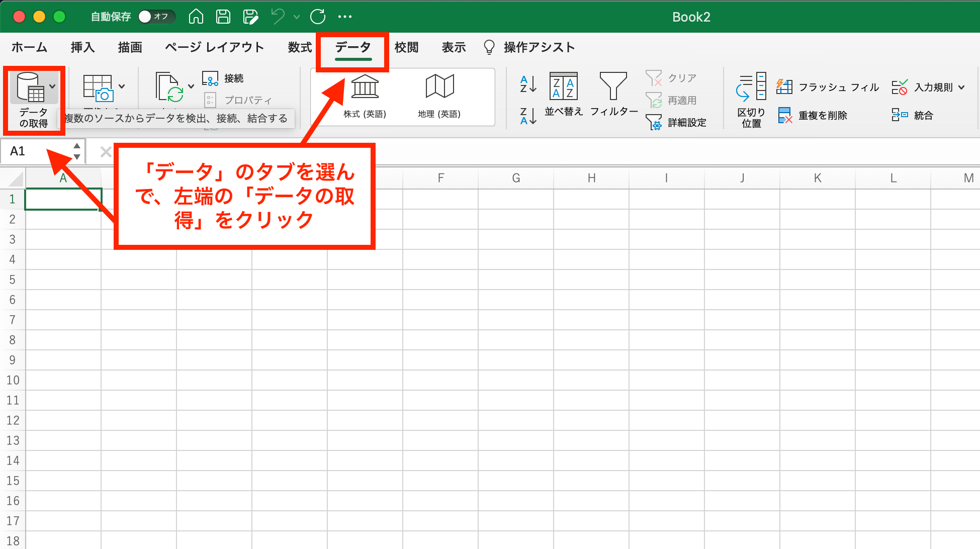
Task: Open the Refresh All dropdown arrow
Action: click(x=191, y=86)
